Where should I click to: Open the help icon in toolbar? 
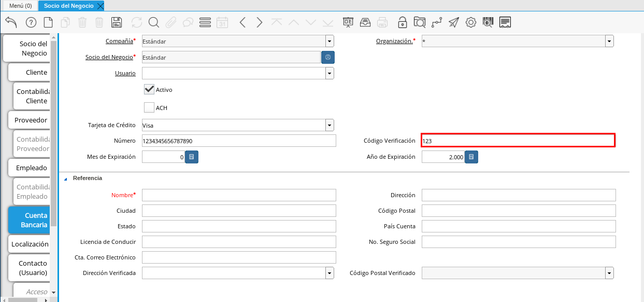[31, 22]
